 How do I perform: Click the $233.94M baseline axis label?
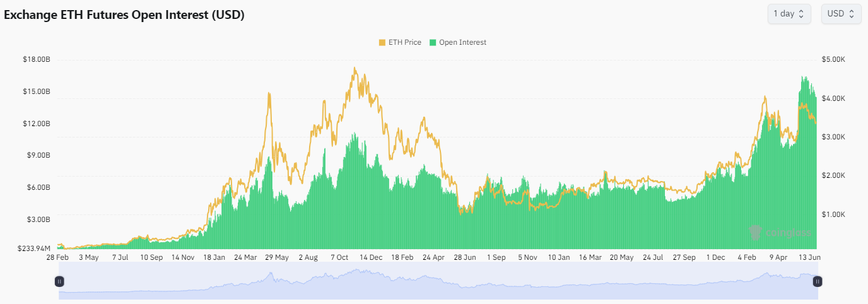[x=33, y=248]
